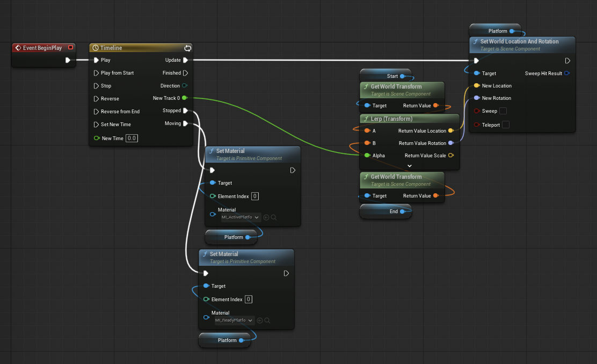Select the Lerp (Transform) node title
The height and width of the screenshot is (364, 597).
pos(391,119)
